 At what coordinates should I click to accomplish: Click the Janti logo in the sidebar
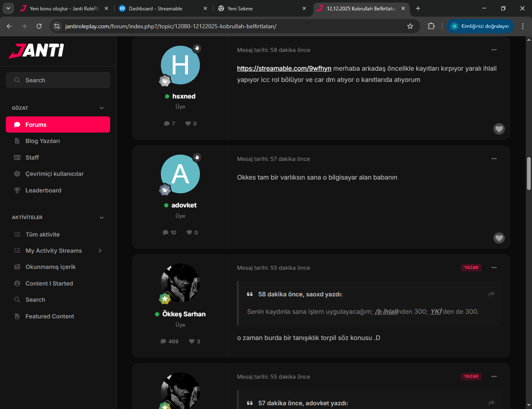[x=37, y=51]
